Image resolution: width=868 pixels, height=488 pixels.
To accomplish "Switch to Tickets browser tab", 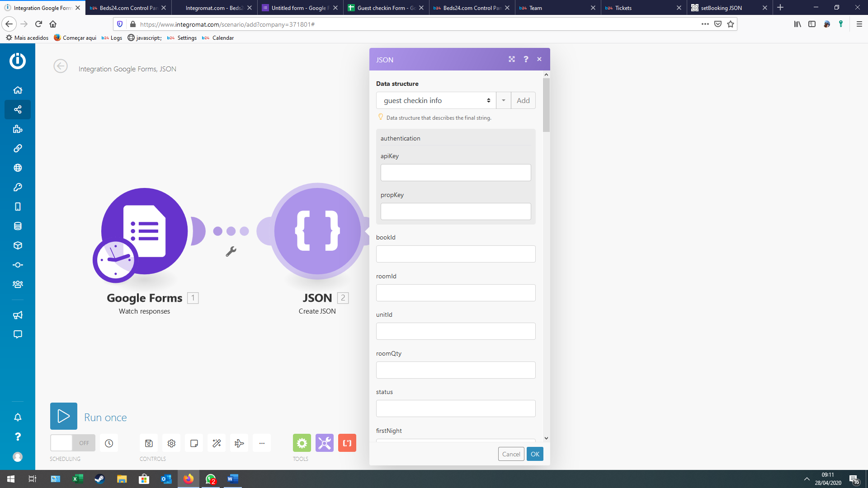I will click(644, 8).
